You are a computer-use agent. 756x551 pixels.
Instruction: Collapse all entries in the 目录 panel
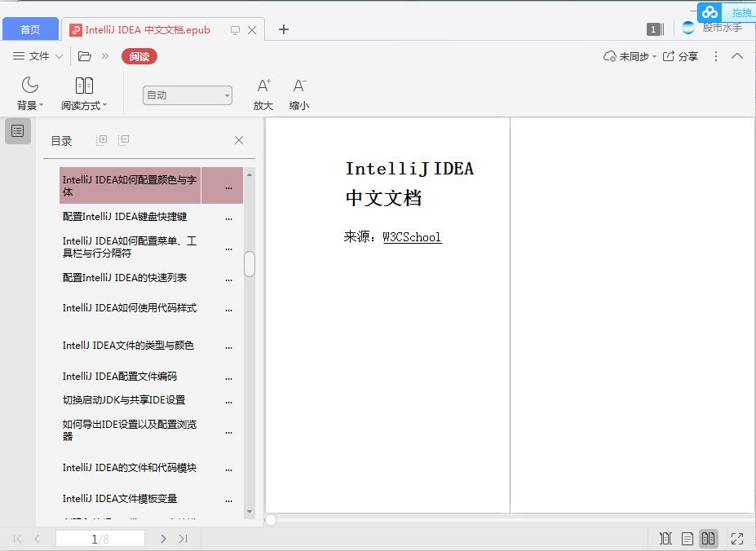pos(124,140)
